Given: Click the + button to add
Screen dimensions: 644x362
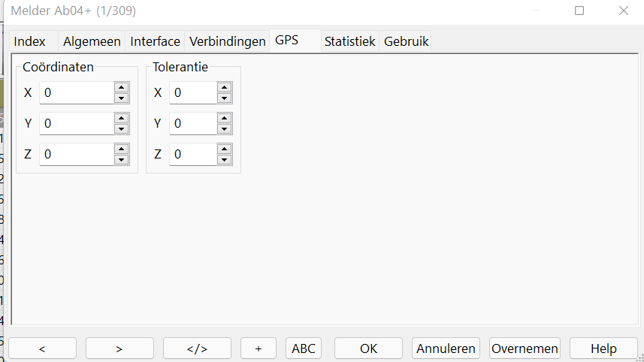Looking at the screenshot, I should [x=259, y=348].
